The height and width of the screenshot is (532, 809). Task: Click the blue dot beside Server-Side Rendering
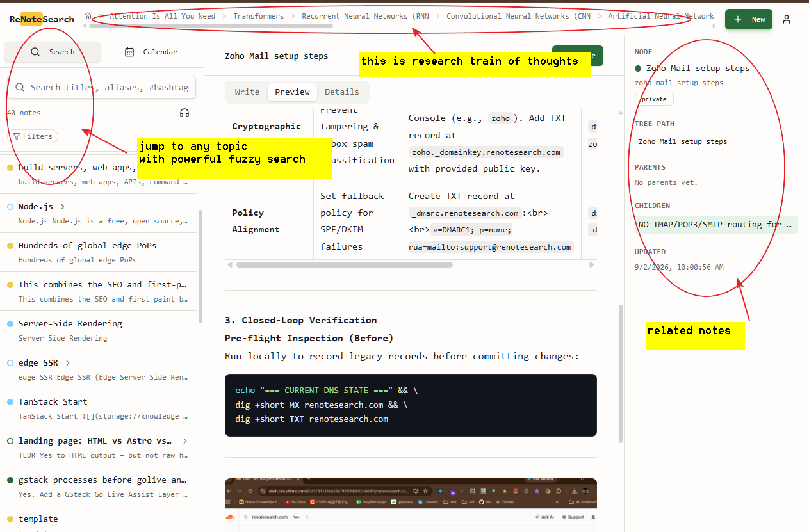click(x=10, y=323)
